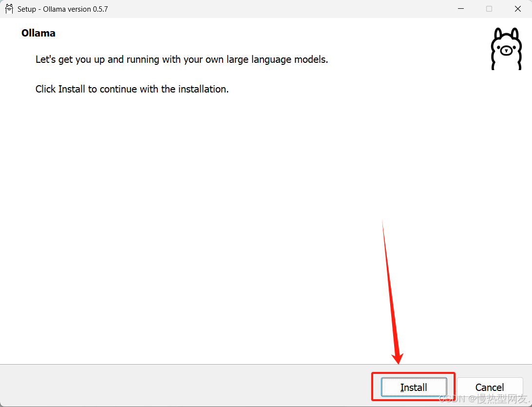Select the bold "Ollama" heading text
This screenshot has height=407, width=532.
click(38, 33)
